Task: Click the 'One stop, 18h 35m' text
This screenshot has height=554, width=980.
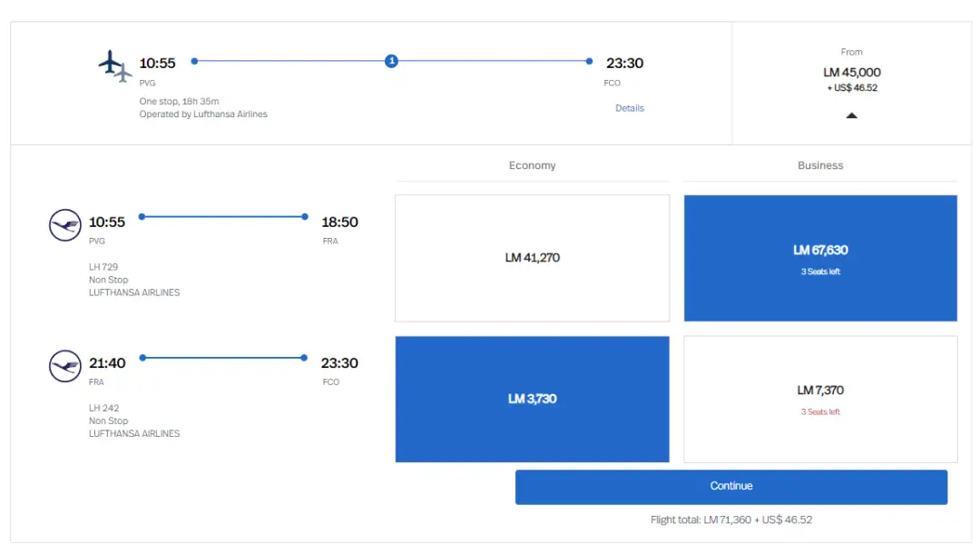Action: click(x=179, y=102)
